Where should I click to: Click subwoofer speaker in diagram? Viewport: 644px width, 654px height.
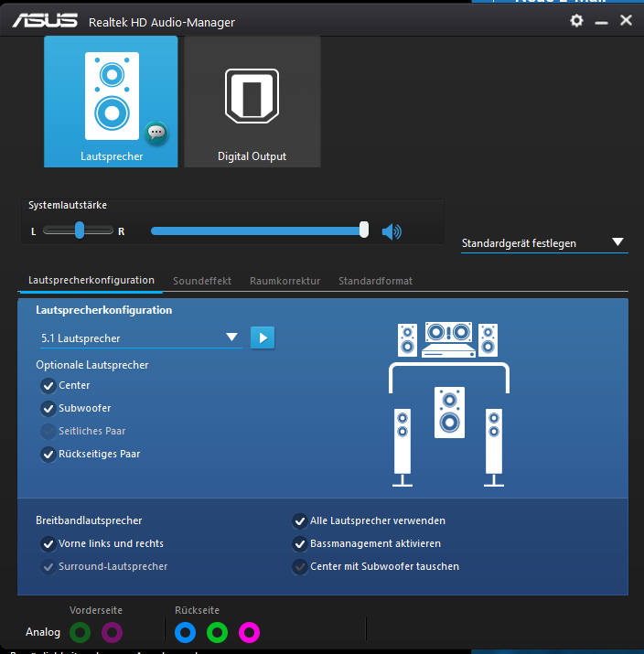click(x=449, y=413)
